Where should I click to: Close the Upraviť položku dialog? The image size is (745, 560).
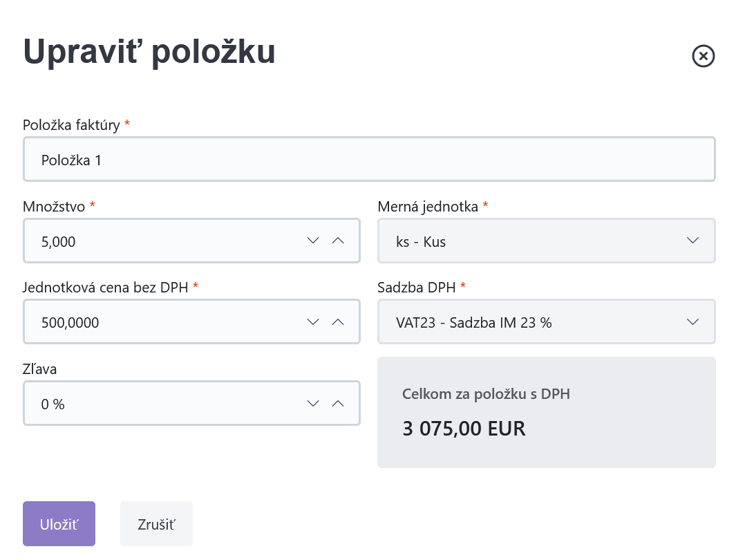click(704, 56)
